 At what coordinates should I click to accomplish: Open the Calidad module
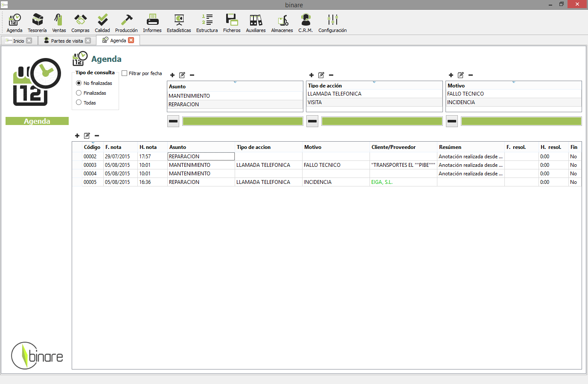tap(102, 23)
